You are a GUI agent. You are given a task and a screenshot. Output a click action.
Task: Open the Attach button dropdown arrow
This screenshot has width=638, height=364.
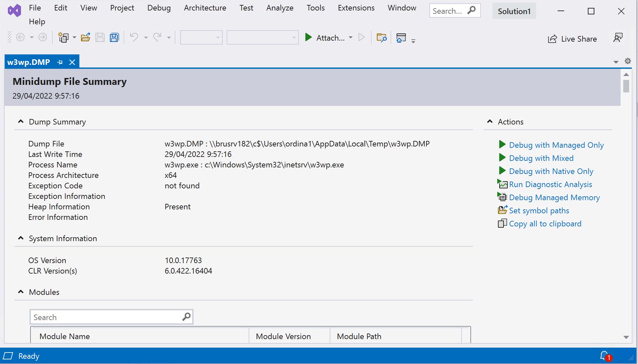coord(351,38)
